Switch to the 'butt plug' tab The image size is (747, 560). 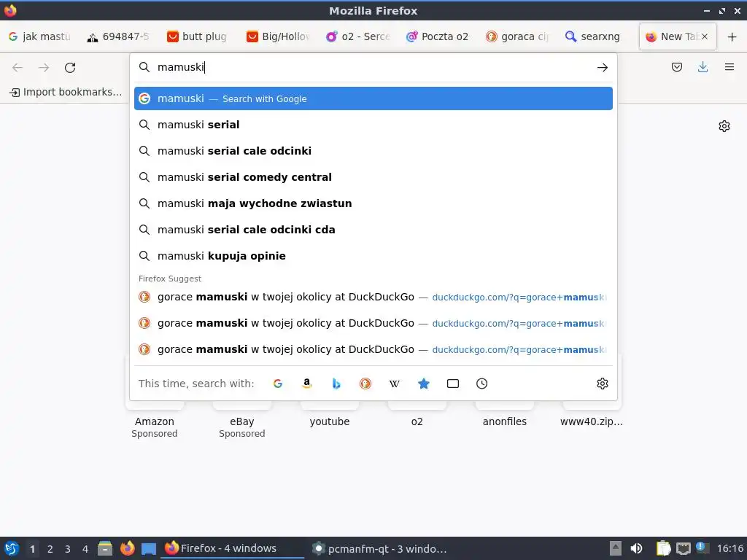(x=198, y=36)
